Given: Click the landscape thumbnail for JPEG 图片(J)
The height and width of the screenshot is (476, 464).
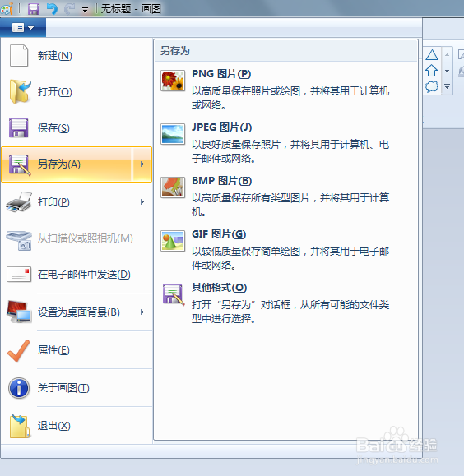Looking at the screenshot, I should [173, 134].
